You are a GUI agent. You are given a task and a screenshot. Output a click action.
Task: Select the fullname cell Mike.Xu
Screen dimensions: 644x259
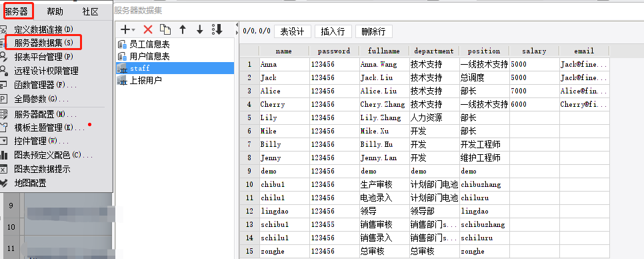(384, 131)
